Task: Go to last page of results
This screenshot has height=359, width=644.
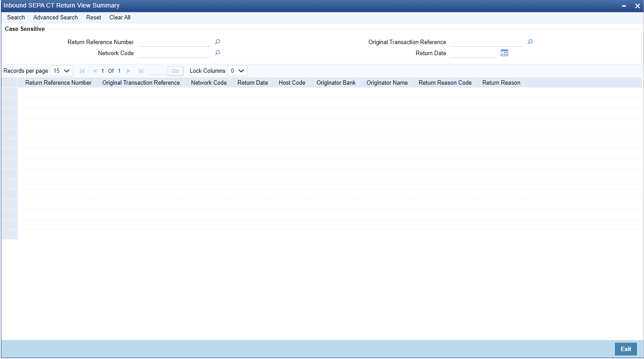Action: tap(141, 71)
